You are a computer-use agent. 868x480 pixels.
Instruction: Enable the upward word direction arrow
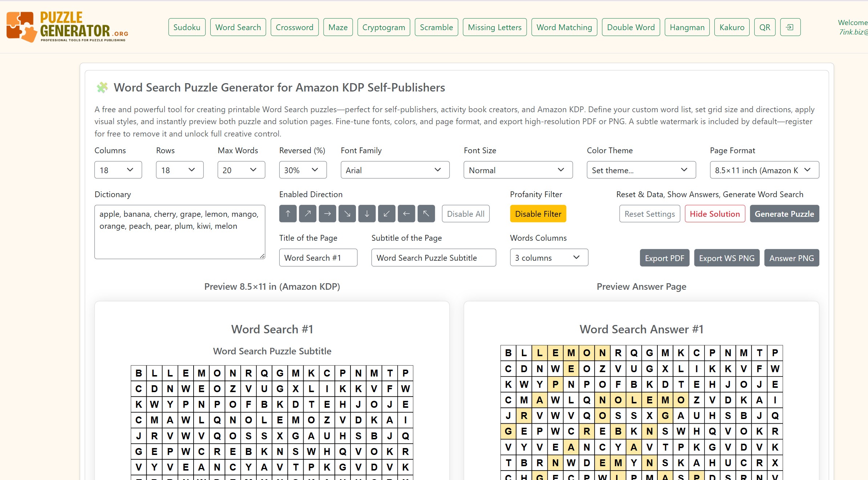(288, 214)
